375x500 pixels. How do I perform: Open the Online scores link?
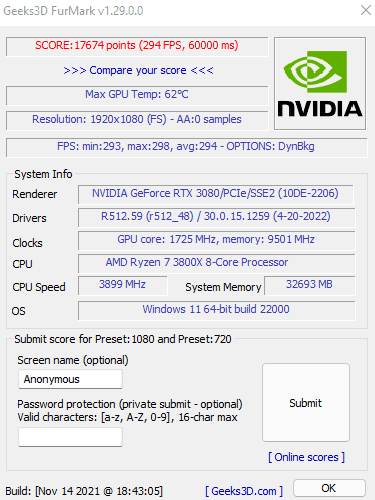[306, 457]
